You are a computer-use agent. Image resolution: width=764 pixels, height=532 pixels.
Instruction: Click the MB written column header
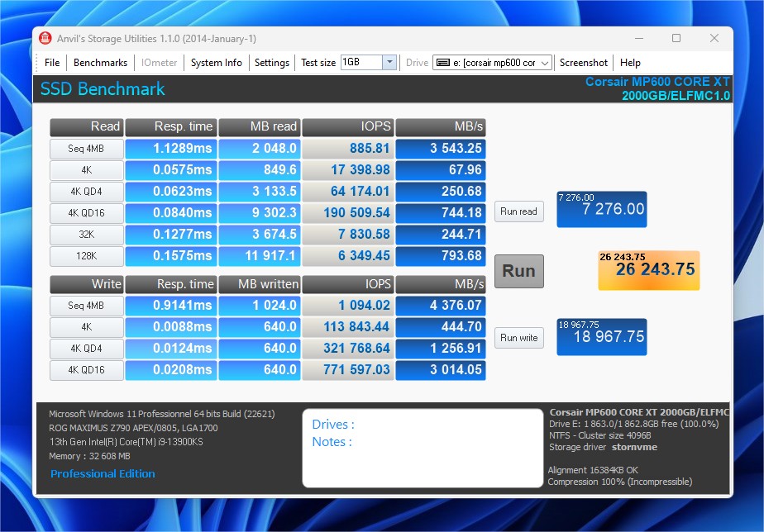click(260, 285)
